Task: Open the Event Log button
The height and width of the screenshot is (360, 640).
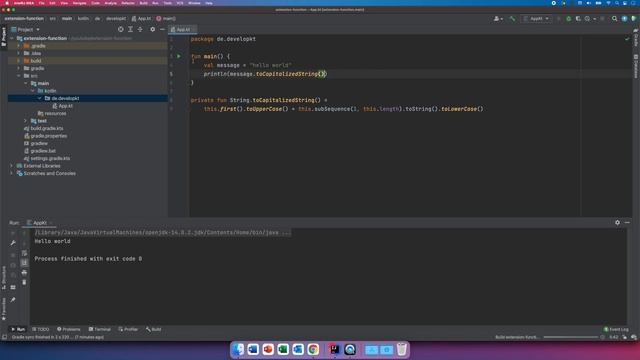Action: [x=616, y=329]
